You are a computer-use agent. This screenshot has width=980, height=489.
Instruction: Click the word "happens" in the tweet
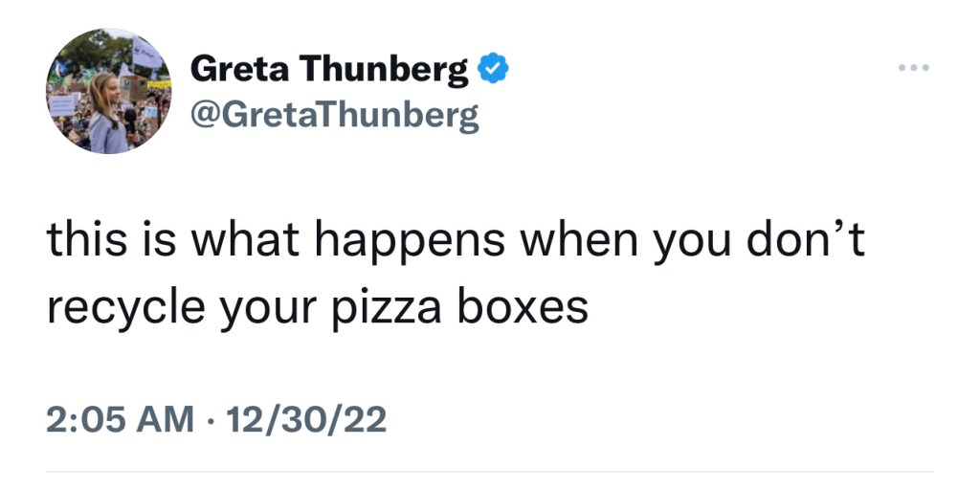[x=413, y=243]
